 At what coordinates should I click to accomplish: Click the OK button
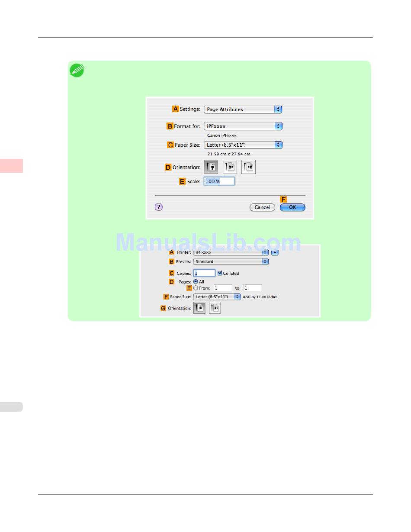(292, 207)
